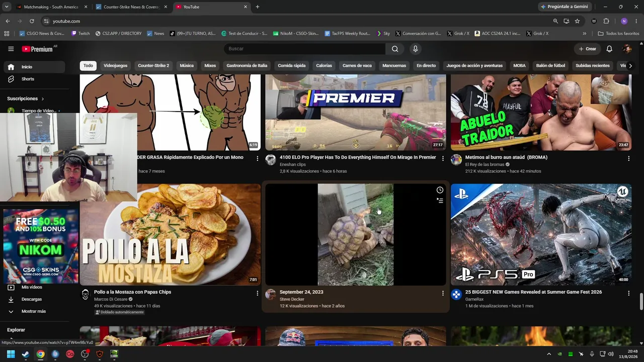Open YouTube notifications bell

tap(609, 49)
